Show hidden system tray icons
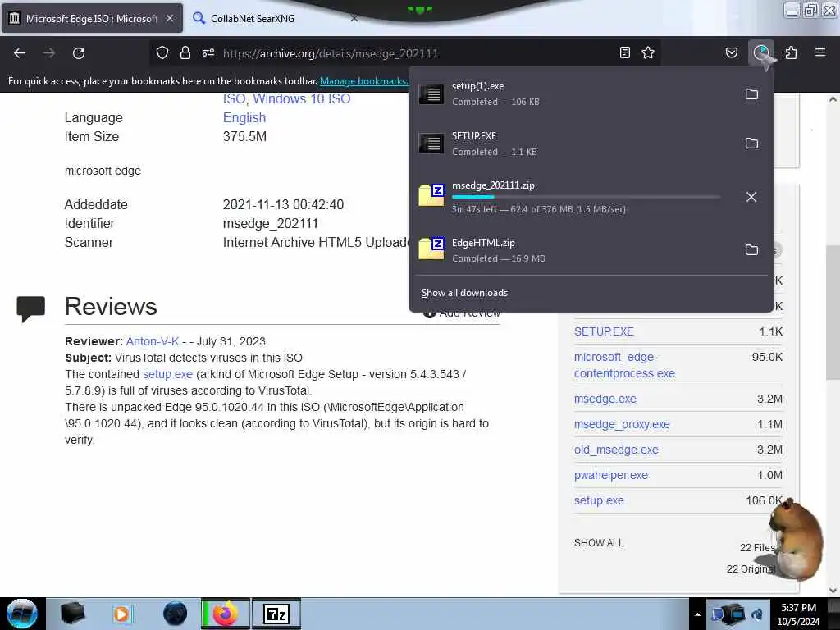The image size is (840, 630). pos(697,614)
